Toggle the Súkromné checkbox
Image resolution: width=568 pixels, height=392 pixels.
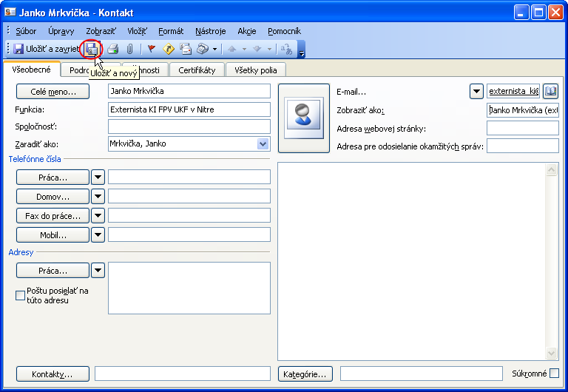[554, 374]
